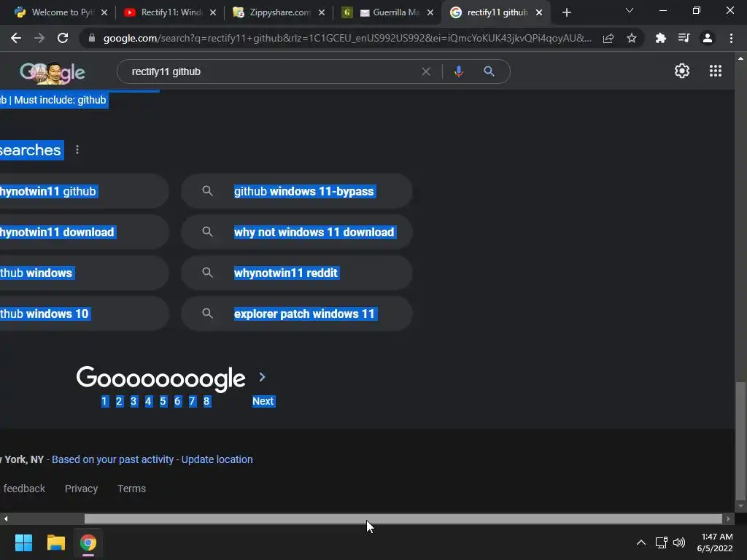Go to results page 6
This screenshot has height=560, width=747.
178,402
